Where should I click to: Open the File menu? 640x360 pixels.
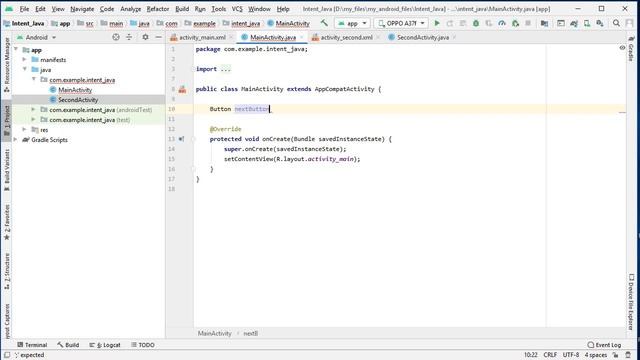point(24,9)
